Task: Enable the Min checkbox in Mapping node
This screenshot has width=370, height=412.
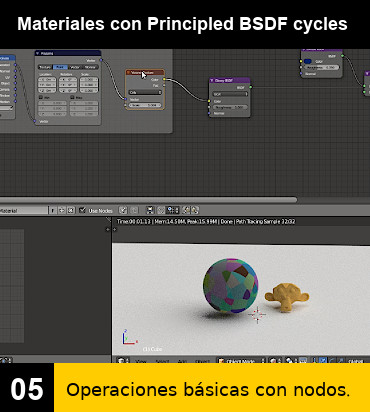Action: (x=41, y=97)
